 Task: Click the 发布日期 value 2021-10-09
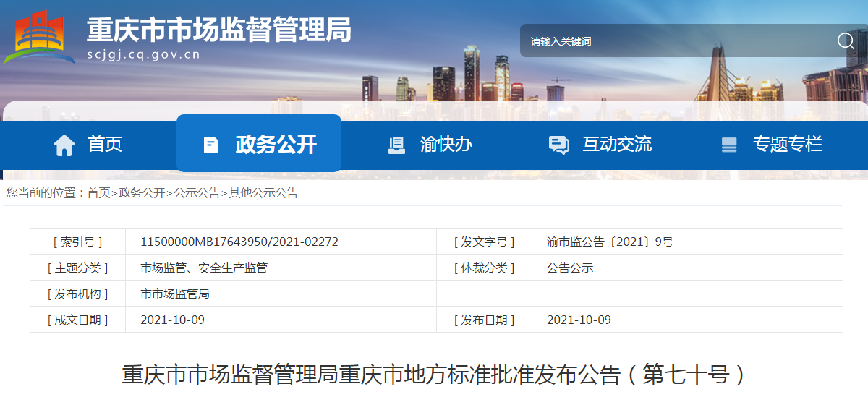(579, 320)
